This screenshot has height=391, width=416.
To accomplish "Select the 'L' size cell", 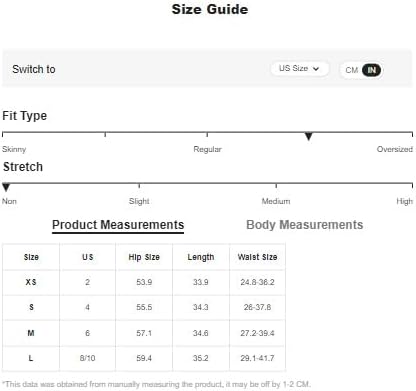I will (x=31, y=358).
